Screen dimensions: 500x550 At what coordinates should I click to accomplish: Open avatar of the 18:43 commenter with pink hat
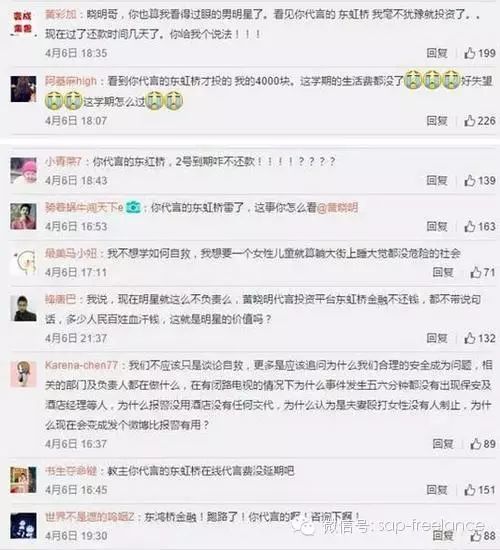[x=24, y=170]
